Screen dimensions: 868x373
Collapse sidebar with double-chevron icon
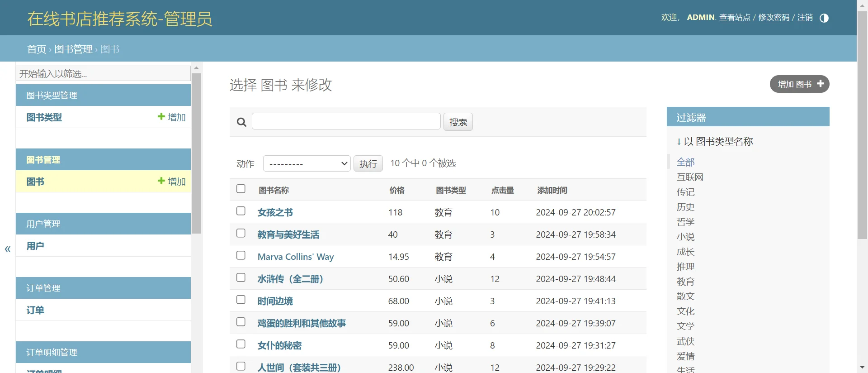click(8, 249)
